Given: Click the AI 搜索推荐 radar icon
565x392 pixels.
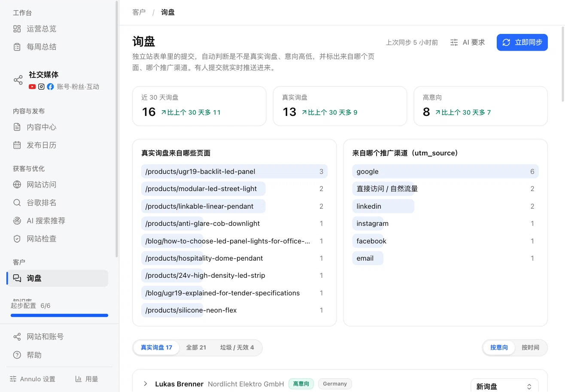Looking at the screenshot, I should click(x=17, y=221).
